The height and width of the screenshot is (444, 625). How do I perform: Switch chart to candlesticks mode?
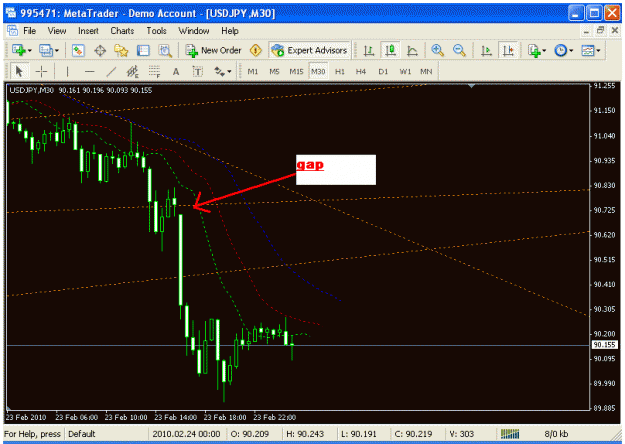[x=390, y=50]
